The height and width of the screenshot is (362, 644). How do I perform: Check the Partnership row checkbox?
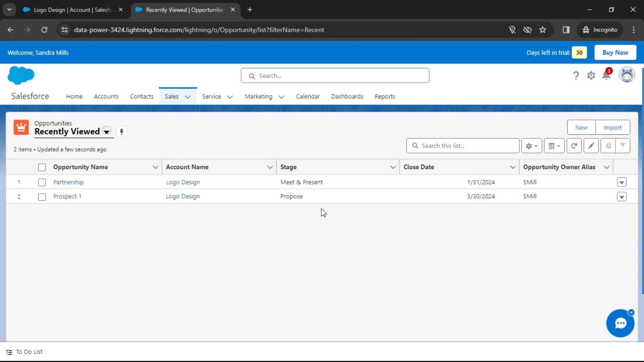42,182
